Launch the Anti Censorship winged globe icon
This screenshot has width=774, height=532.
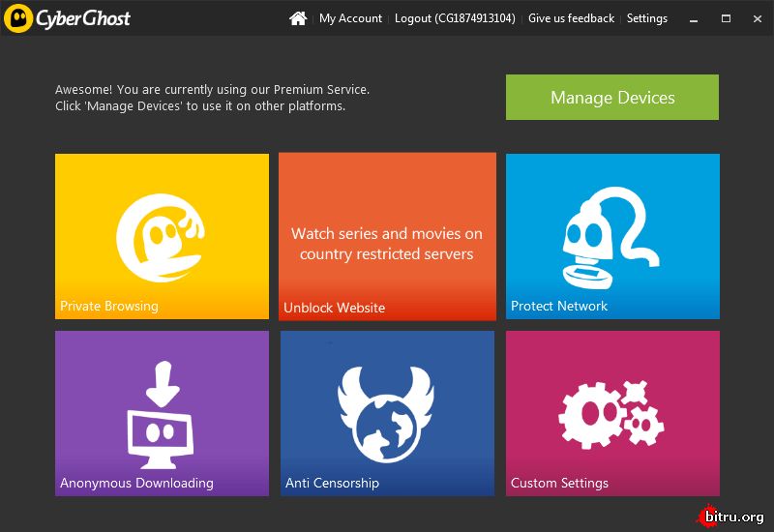[x=386, y=414]
